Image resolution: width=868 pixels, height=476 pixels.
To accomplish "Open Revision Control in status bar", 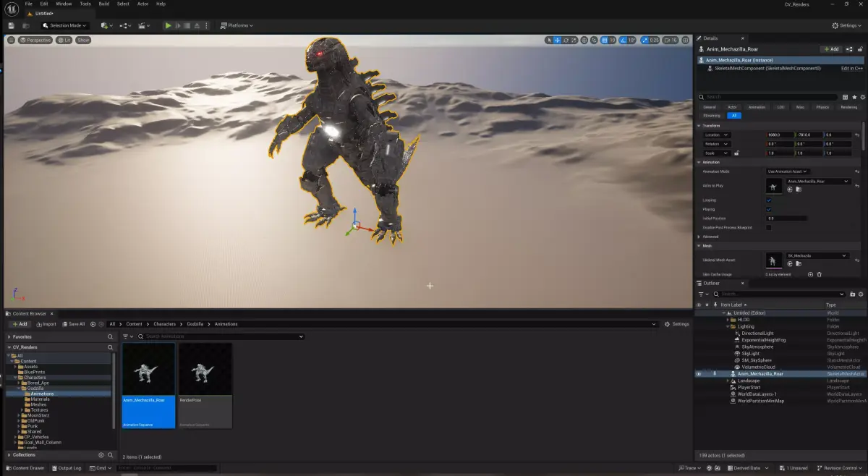I will pos(841,468).
